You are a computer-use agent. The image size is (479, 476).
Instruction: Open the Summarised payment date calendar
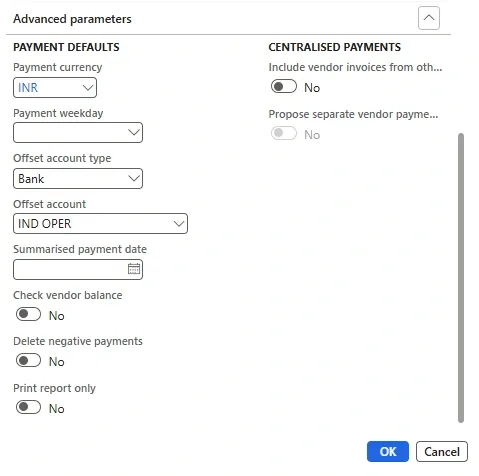coord(134,269)
